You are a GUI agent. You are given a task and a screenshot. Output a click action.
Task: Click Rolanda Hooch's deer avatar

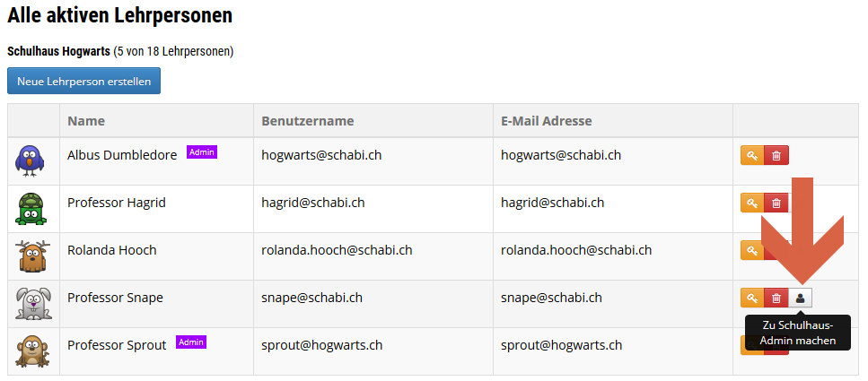click(33, 256)
